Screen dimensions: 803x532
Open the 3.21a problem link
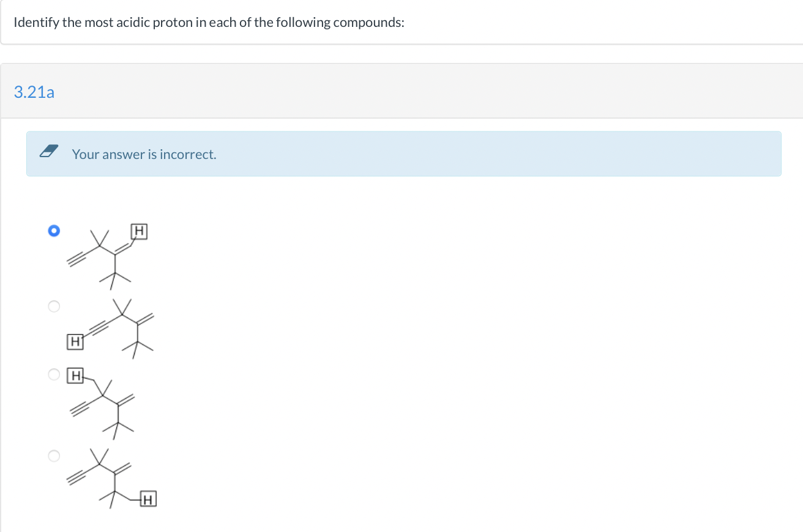34,92
